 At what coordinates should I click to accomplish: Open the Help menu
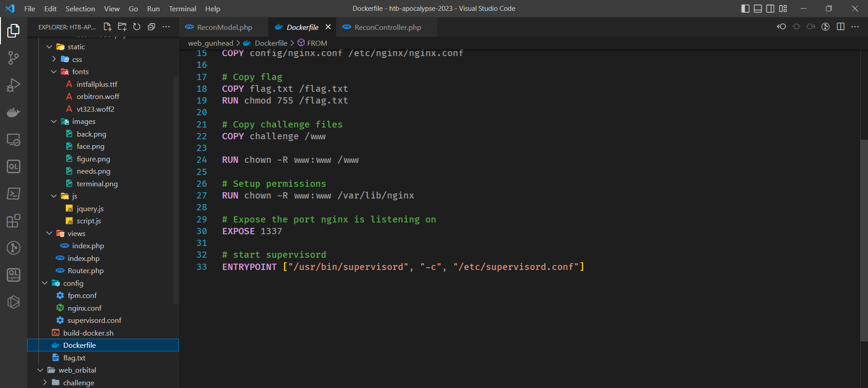point(212,9)
